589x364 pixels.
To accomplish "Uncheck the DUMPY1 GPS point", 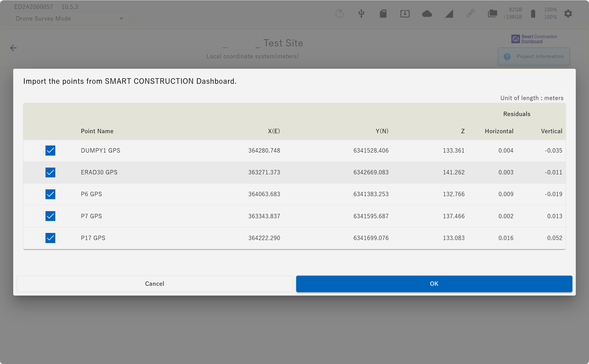I will point(50,151).
